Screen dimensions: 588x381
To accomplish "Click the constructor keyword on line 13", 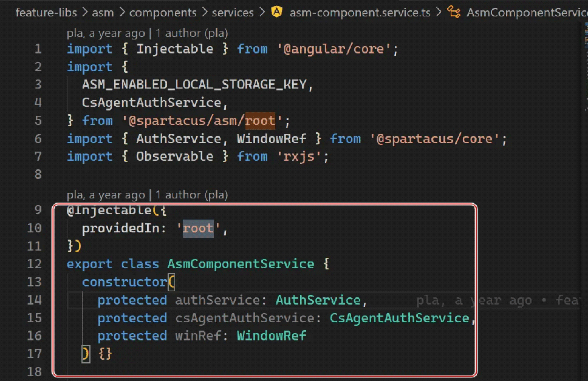I will point(125,282).
